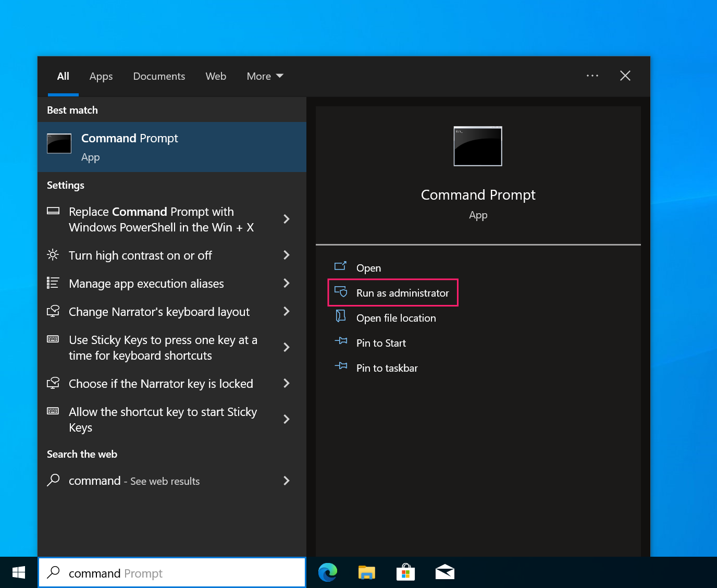Expand arrow for Manage app execution aliases

[286, 283]
